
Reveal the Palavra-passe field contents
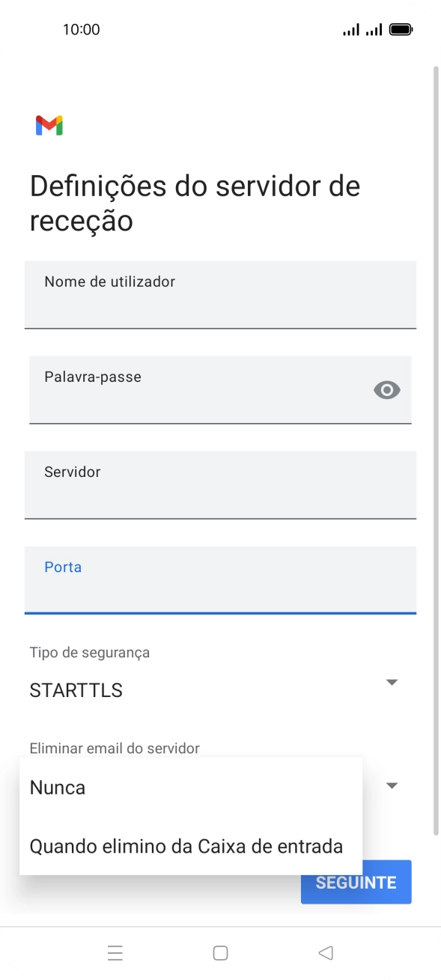pyautogui.click(x=387, y=390)
